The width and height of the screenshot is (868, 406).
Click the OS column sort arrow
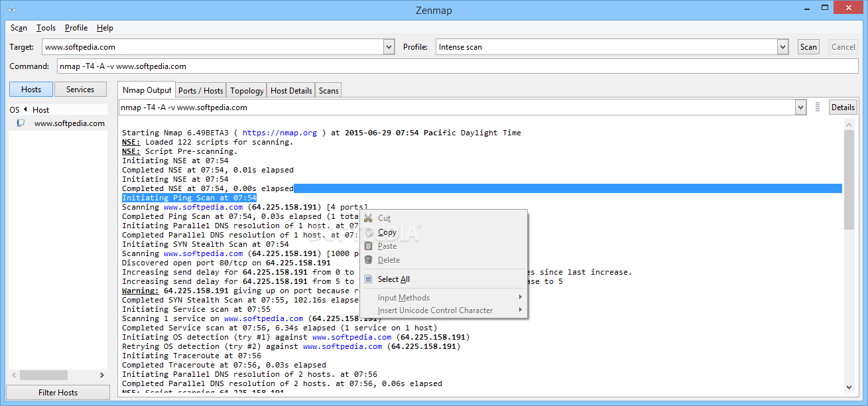(x=25, y=109)
